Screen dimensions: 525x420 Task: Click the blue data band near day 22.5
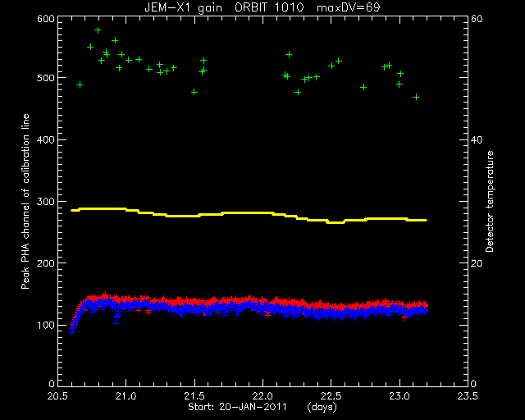331,314
